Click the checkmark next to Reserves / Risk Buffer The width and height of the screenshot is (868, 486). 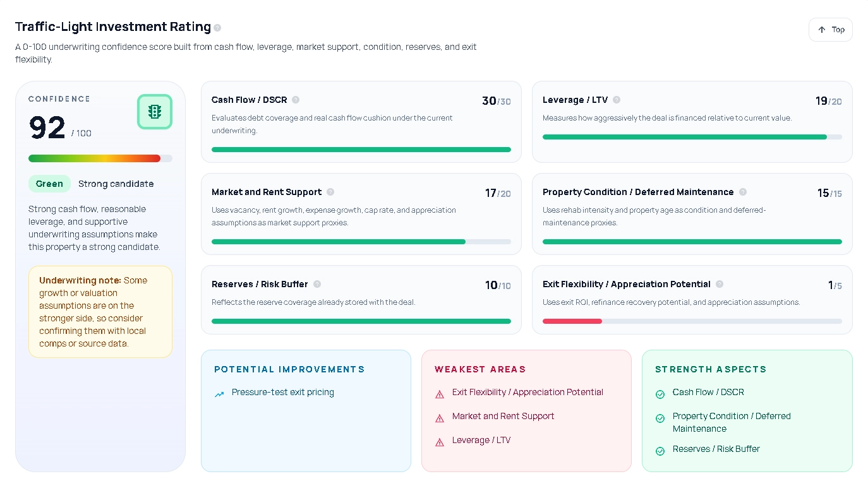(x=660, y=451)
